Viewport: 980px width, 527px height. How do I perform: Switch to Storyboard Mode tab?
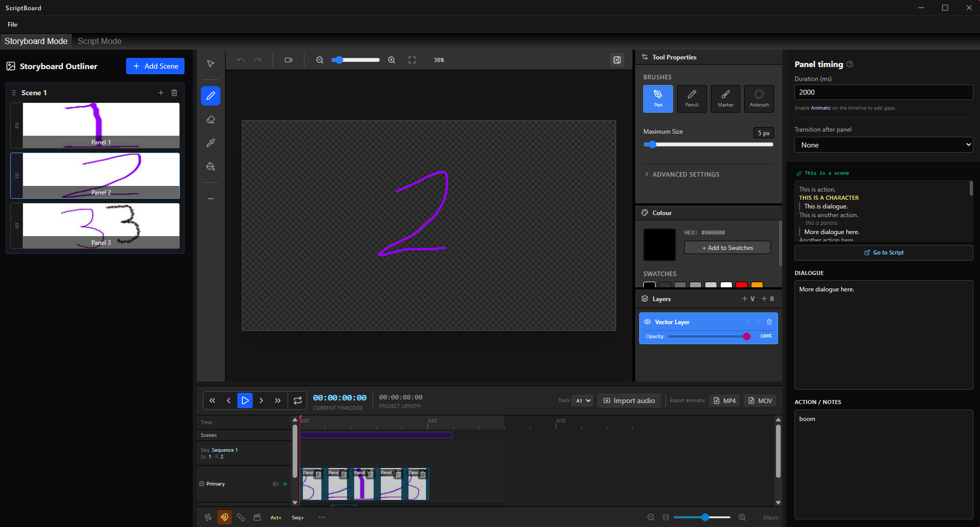click(36, 41)
